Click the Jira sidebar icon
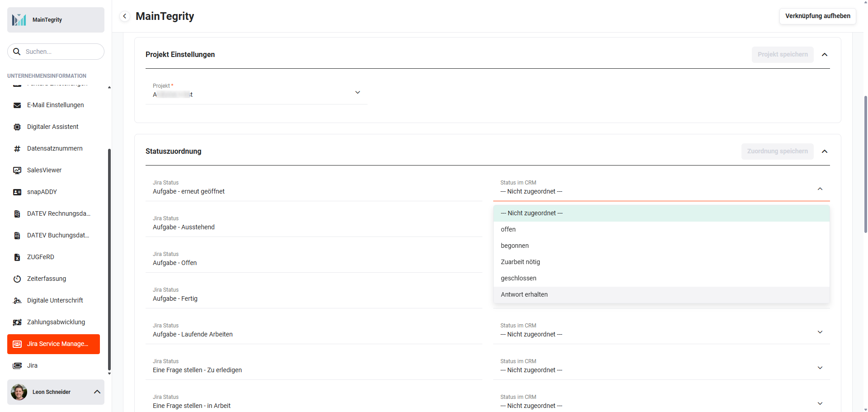 (17, 365)
